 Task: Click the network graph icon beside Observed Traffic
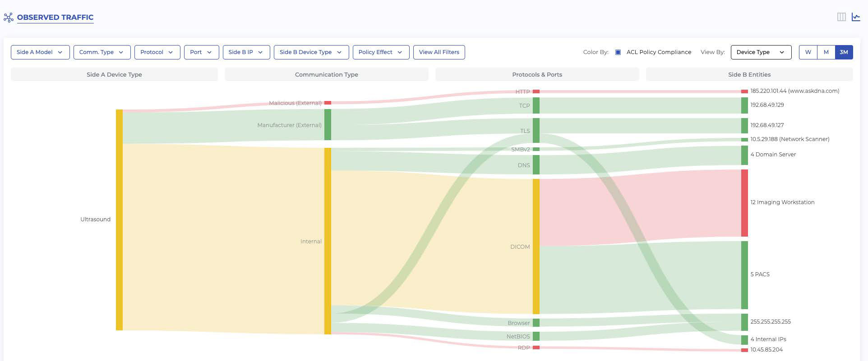coord(8,18)
